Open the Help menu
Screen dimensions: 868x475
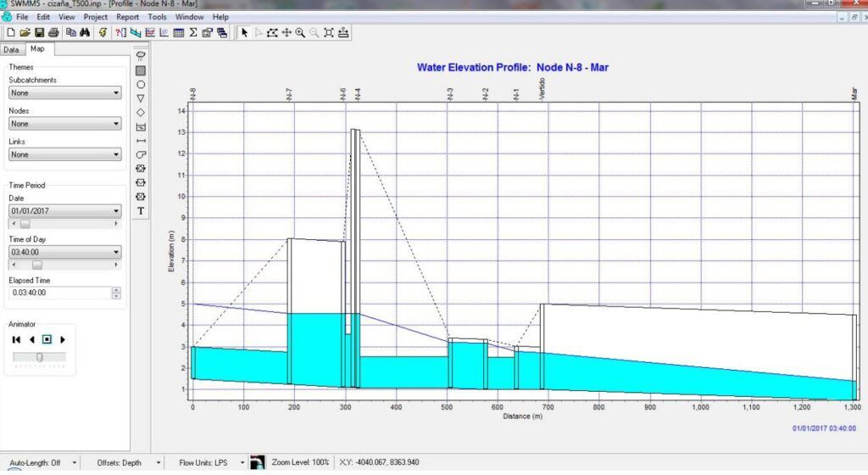click(x=220, y=17)
